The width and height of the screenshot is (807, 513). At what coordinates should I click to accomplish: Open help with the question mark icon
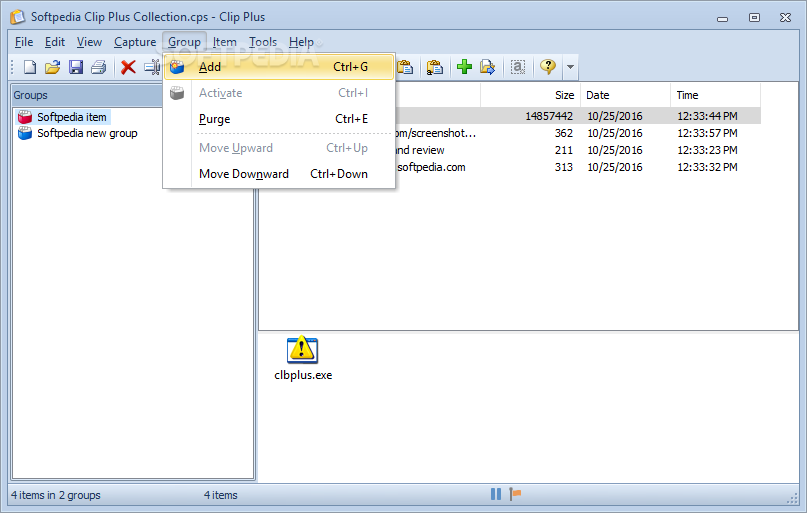548,67
